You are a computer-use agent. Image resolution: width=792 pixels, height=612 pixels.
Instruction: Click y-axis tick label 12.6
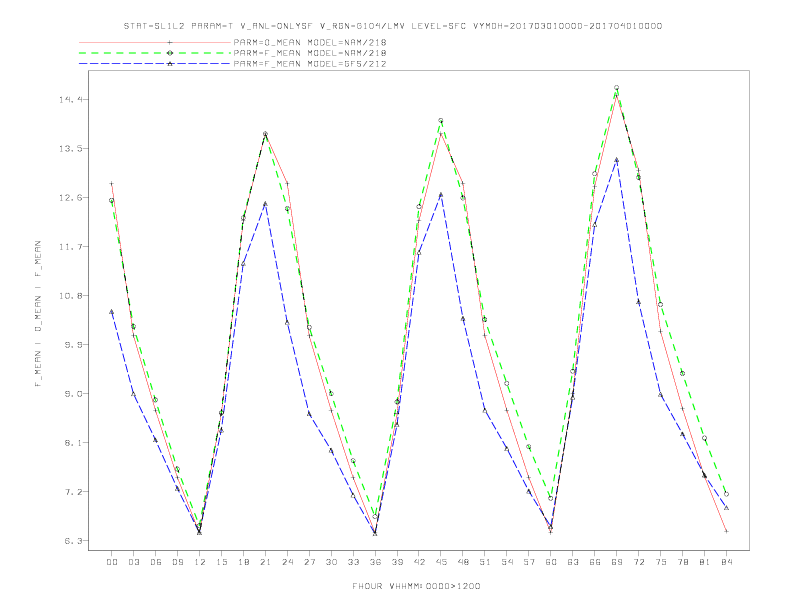70,197
